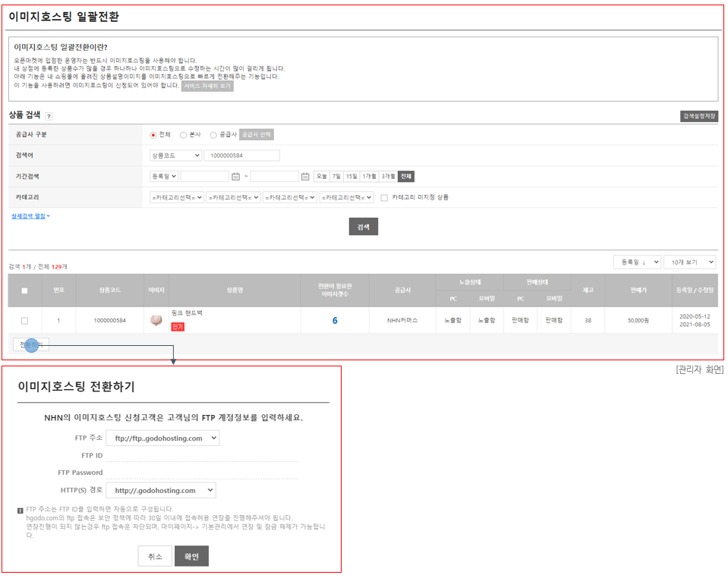Click the image count 6 in the table
Screen dimensions: 728x578
pyautogui.click(x=335, y=321)
